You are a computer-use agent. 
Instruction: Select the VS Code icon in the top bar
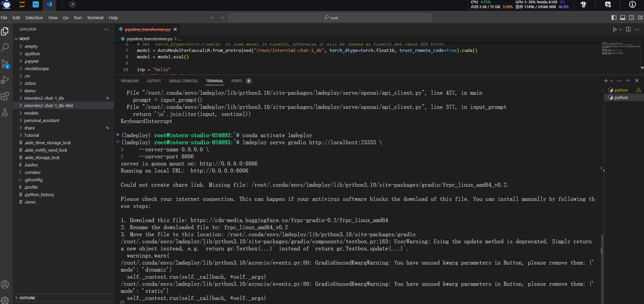pos(49,4)
